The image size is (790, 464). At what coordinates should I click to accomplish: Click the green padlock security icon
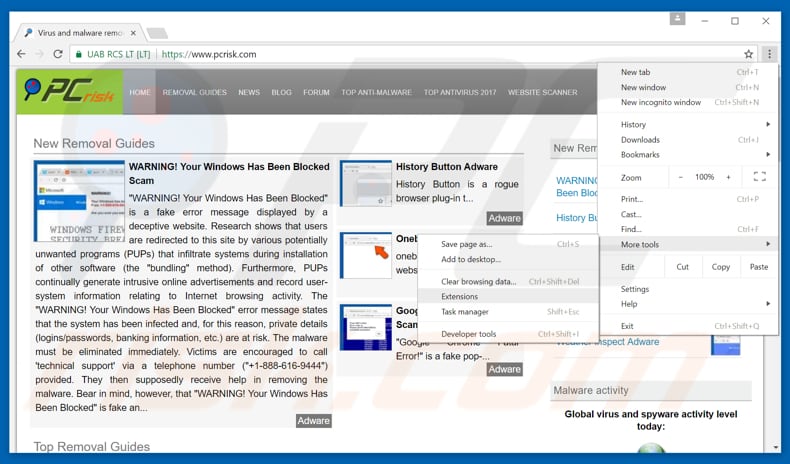pyautogui.click(x=79, y=54)
